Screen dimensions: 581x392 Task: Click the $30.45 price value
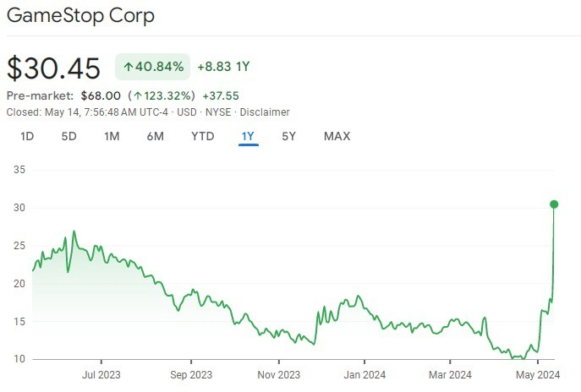tap(54, 68)
